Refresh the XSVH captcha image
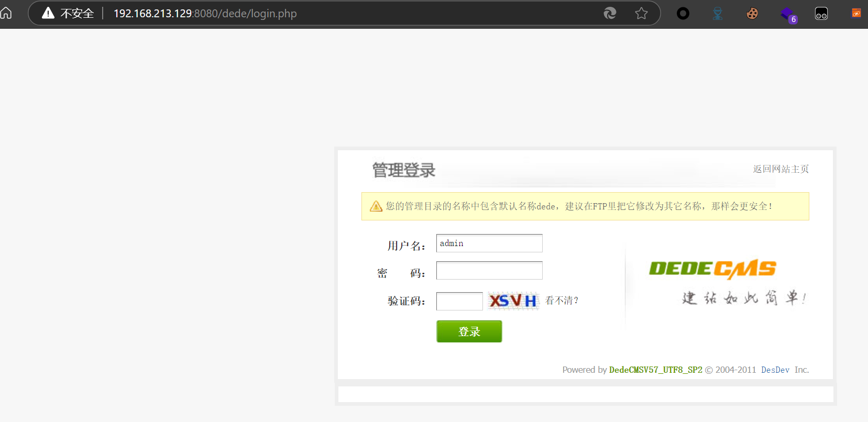The image size is (868, 422). click(x=513, y=301)
